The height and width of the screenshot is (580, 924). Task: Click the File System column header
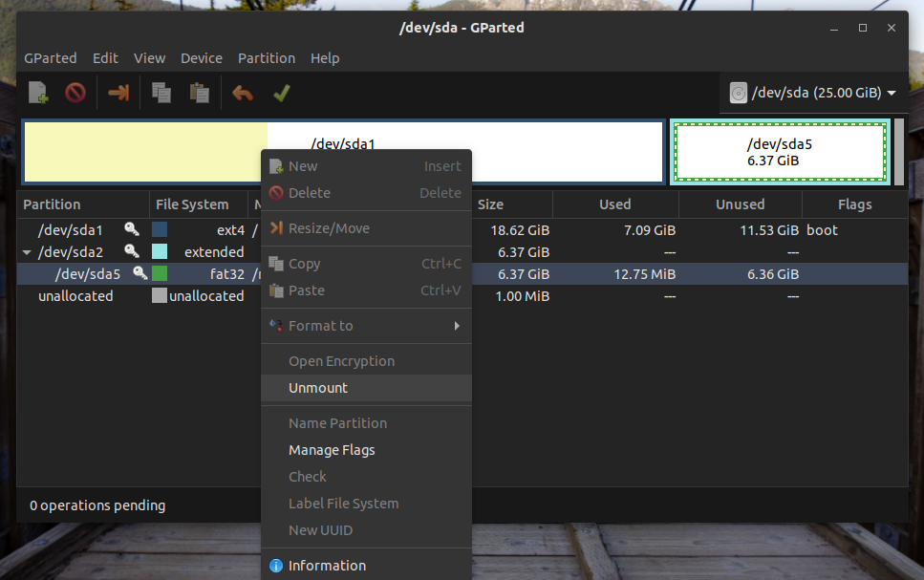click(x=199, y=204)
